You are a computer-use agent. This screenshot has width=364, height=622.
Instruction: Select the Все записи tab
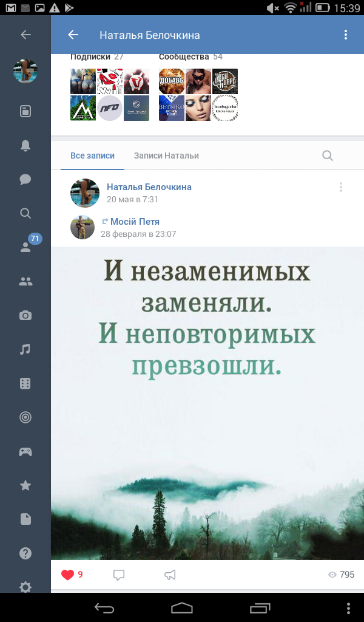click(92, 155)
